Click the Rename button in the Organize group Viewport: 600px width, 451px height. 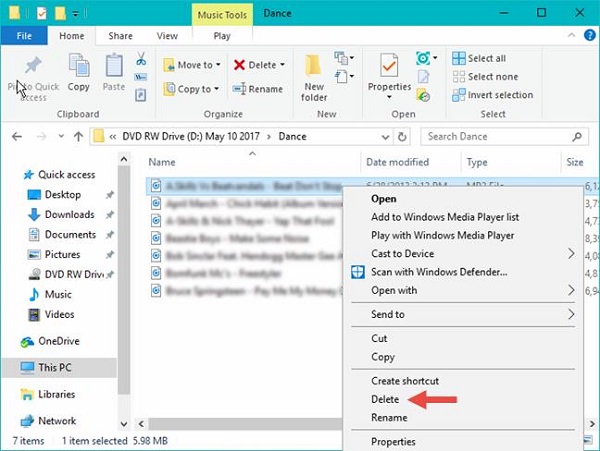tap(258, 89)
